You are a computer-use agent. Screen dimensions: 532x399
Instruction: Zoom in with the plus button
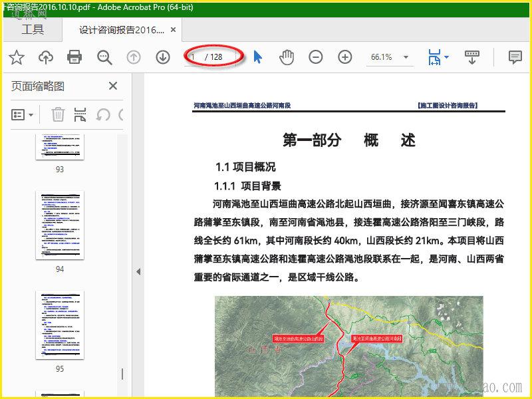[344, 57]
